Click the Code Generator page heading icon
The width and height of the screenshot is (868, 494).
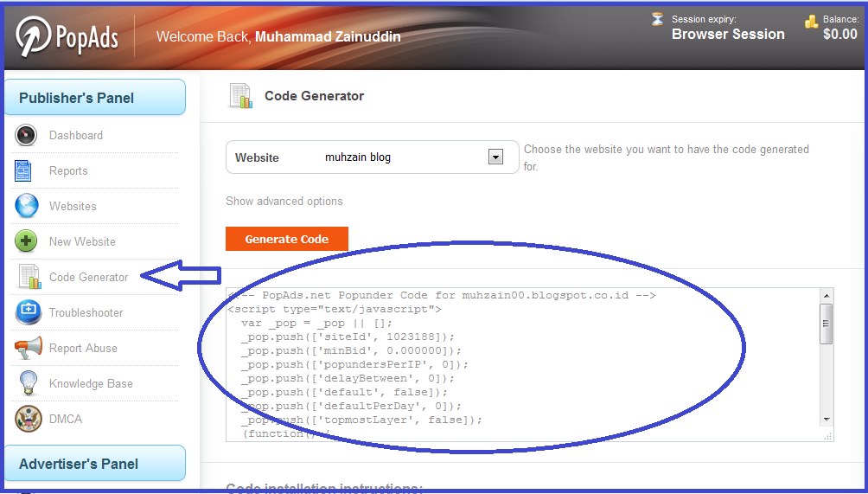coord(241,96)
